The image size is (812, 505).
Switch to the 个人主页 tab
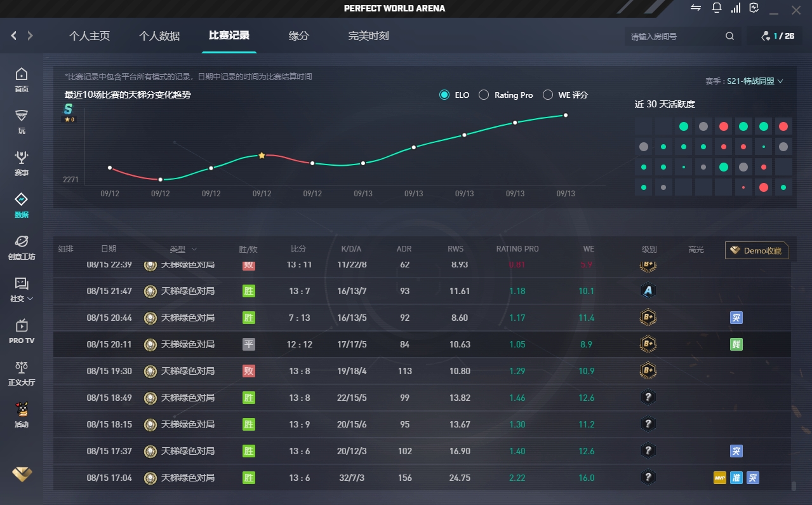tap(90, 36)
